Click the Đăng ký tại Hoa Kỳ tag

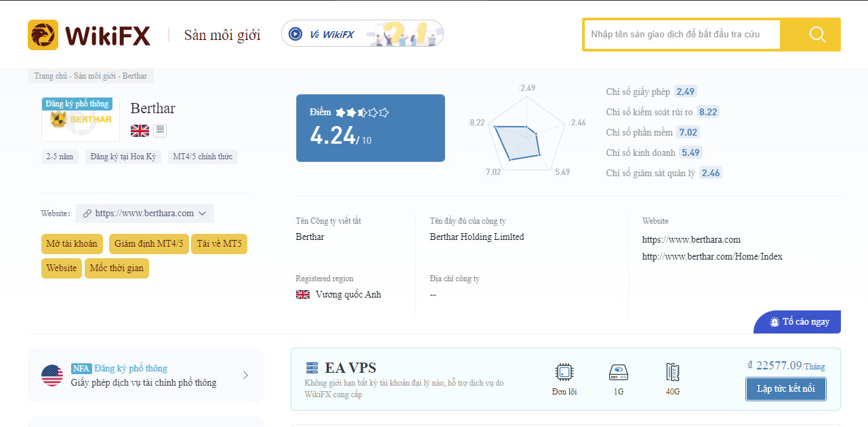point(123,157)
